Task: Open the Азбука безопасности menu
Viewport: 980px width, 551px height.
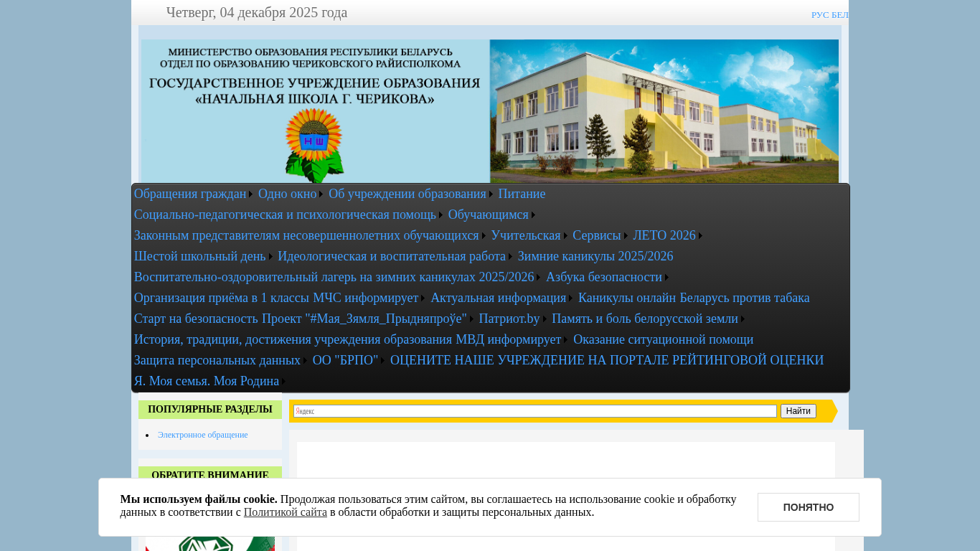Action: (x=604, y=277)
